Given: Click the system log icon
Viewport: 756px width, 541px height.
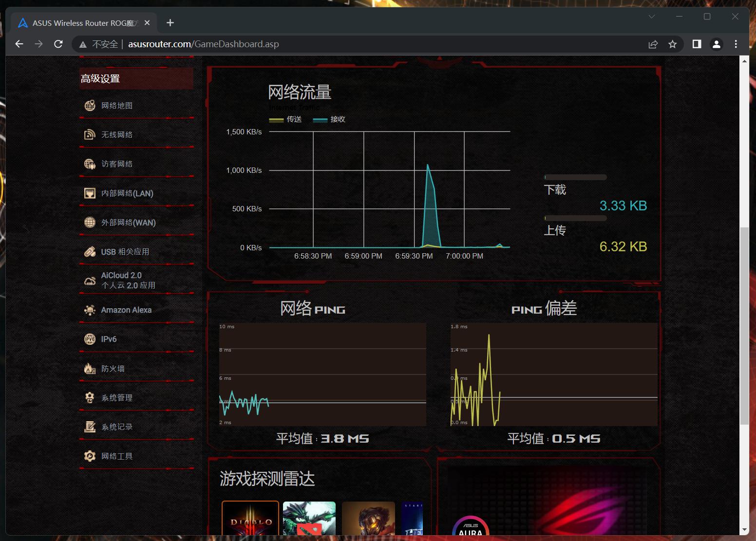Looking at the screenshot, I should coord(90,427).
